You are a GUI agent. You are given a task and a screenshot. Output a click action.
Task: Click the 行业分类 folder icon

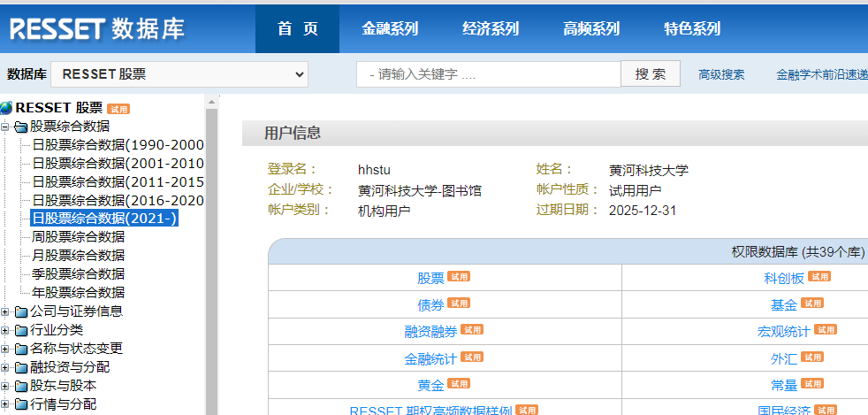pyautogui.click(x=21, y=330)
